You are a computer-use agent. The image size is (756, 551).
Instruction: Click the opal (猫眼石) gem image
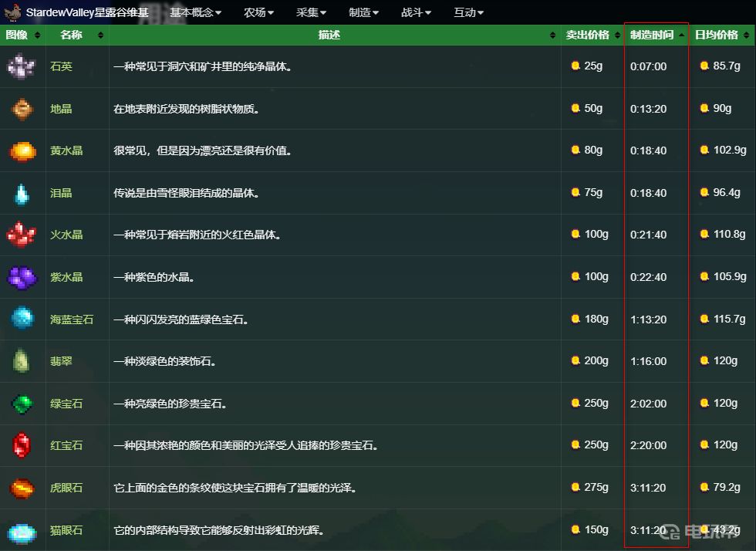[x=22, y=532]
